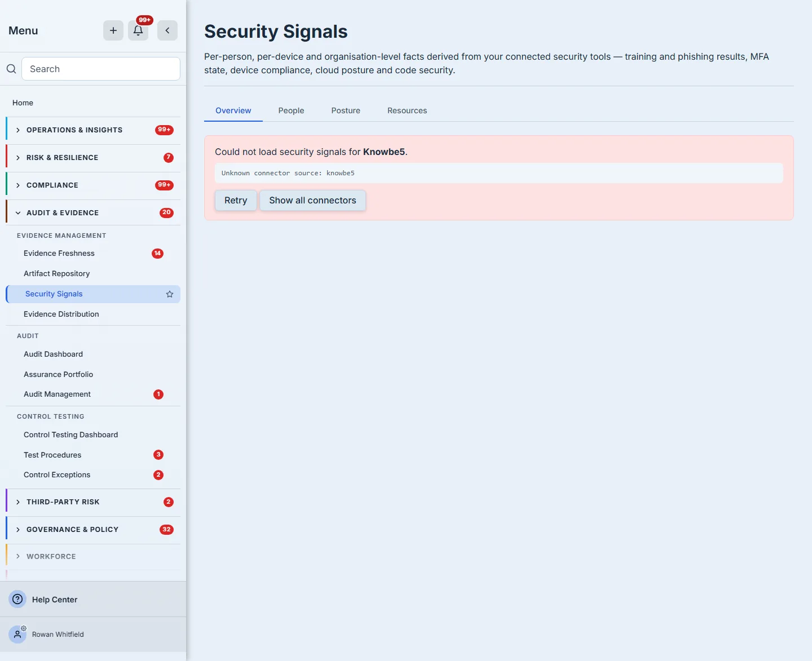Click the 20 badge on Audit & Evidence
The height and width of the screenshot is (661, 812).
pos(166,213)
